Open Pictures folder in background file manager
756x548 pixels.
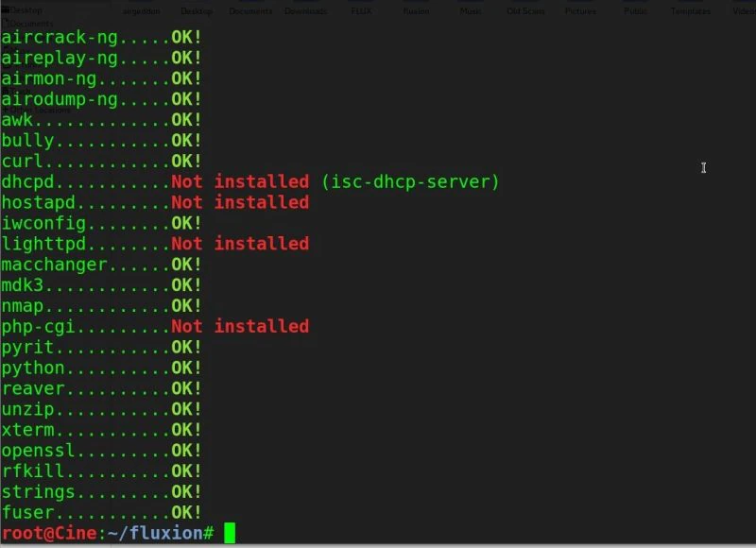pos(580,10)
